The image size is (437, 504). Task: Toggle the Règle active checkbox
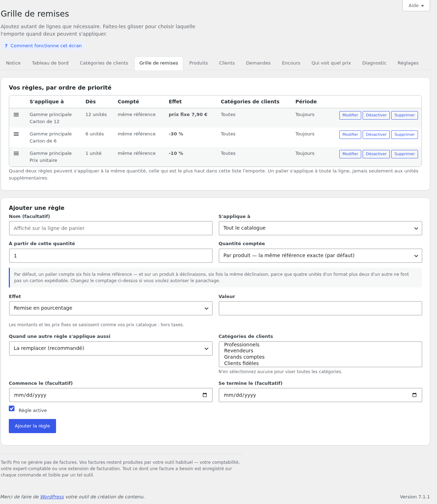(x=12, y=408)
